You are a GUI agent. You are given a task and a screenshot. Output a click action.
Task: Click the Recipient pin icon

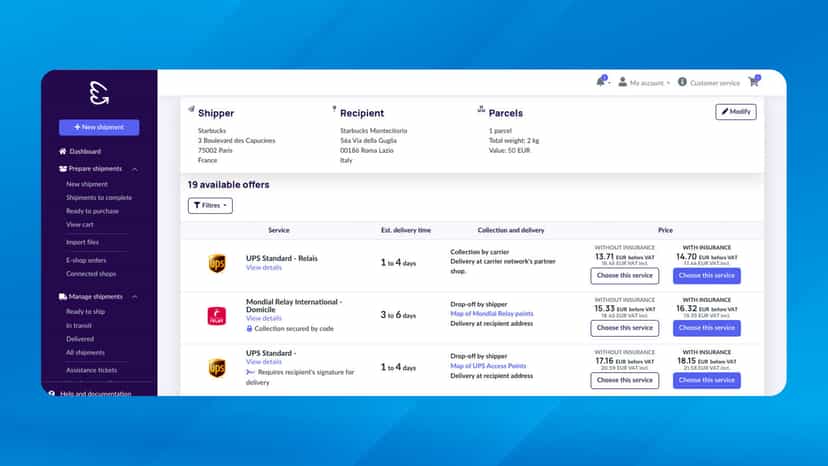(x=334, y=109)
